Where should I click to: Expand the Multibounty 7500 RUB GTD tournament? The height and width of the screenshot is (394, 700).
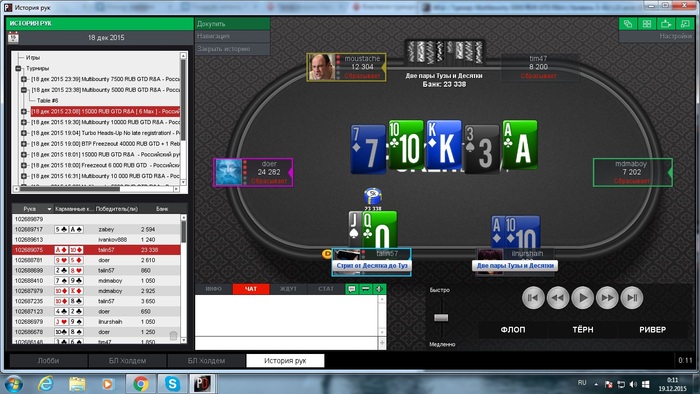24,79
